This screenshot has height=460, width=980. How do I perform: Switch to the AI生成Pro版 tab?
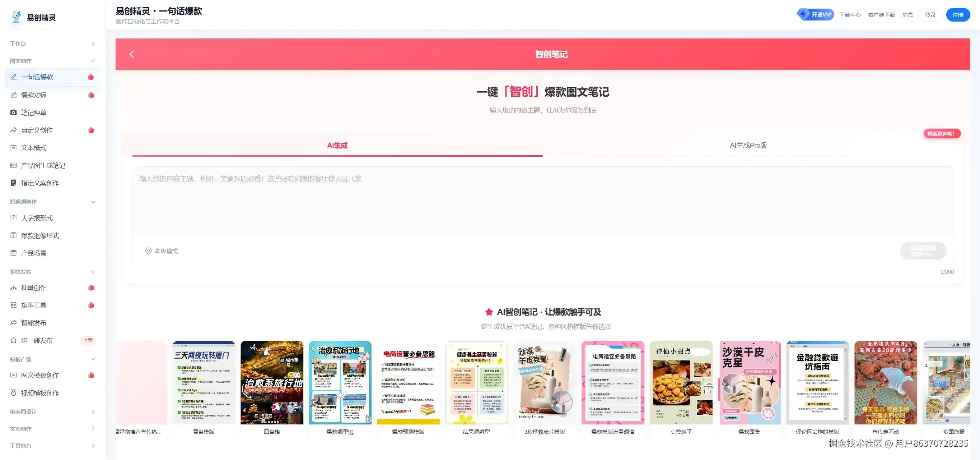(748, 145)
